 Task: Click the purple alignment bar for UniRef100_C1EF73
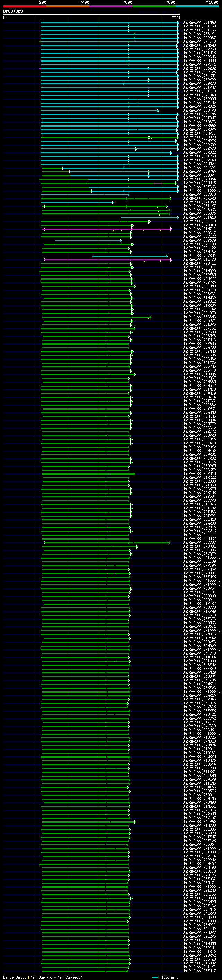click(x=108, y=260)
